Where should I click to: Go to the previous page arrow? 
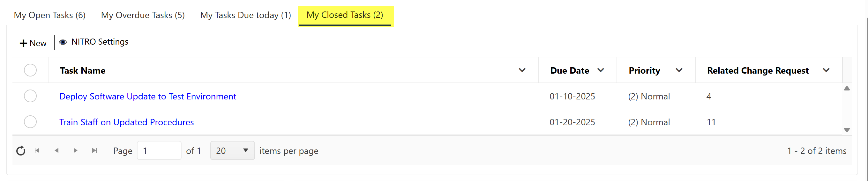coord(56,151)
